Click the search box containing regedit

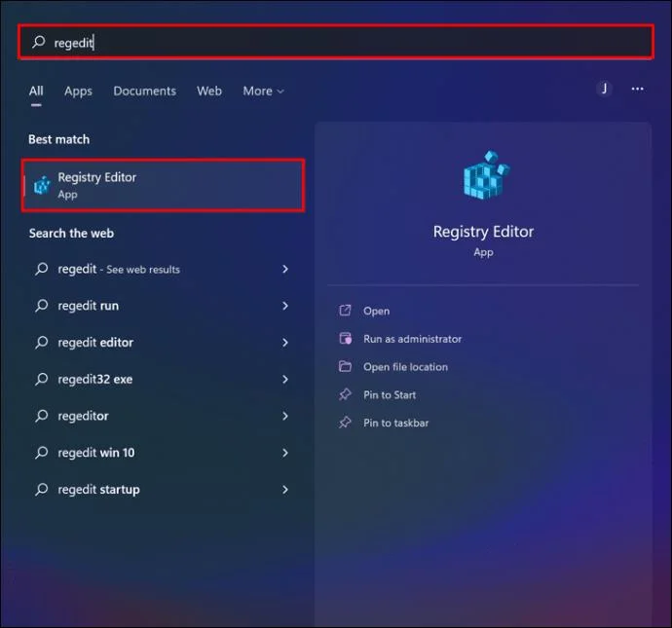point(336,42)
